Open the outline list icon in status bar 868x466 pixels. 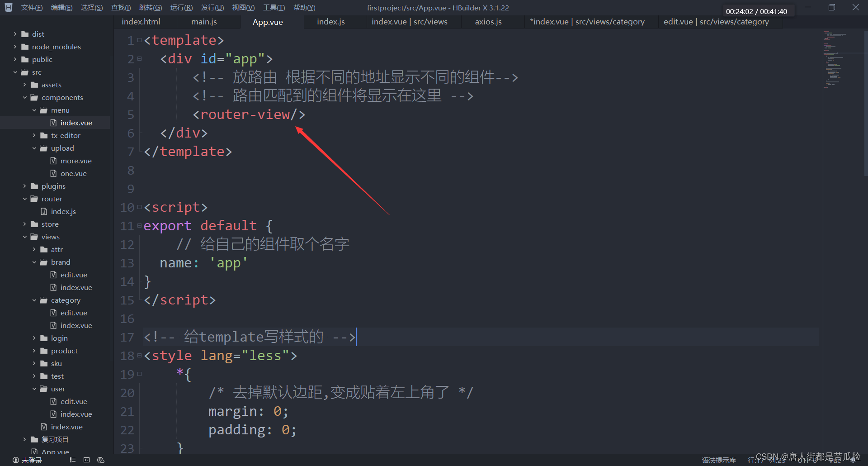click(x=73, y=460)
